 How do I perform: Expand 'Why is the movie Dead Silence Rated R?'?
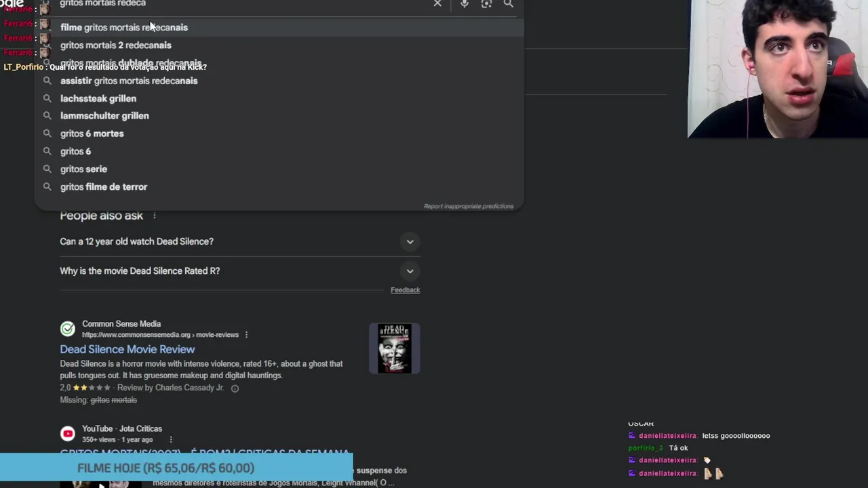[x=240, y=270]
